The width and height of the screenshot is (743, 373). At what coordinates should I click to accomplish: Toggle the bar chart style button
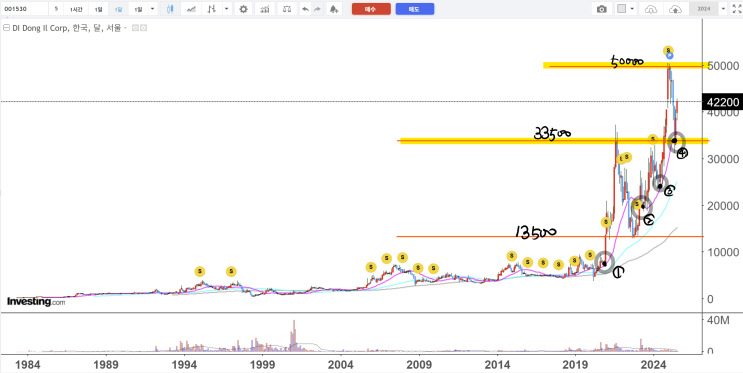pyautogui.click(x=213, y=9)
